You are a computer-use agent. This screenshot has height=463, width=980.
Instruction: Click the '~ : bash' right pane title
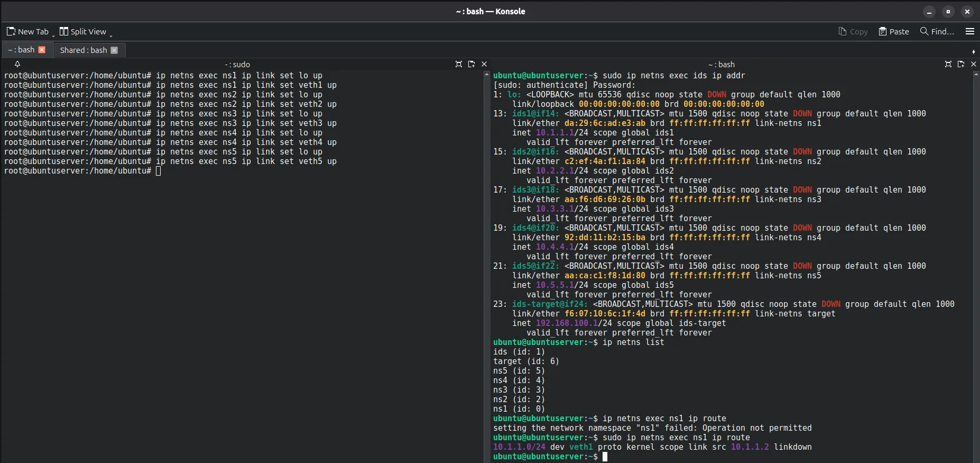722,65
